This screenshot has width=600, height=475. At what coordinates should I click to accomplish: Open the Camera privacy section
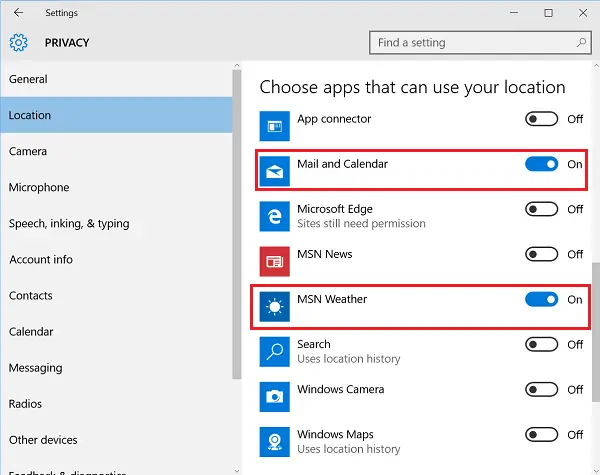pos(28,151)
